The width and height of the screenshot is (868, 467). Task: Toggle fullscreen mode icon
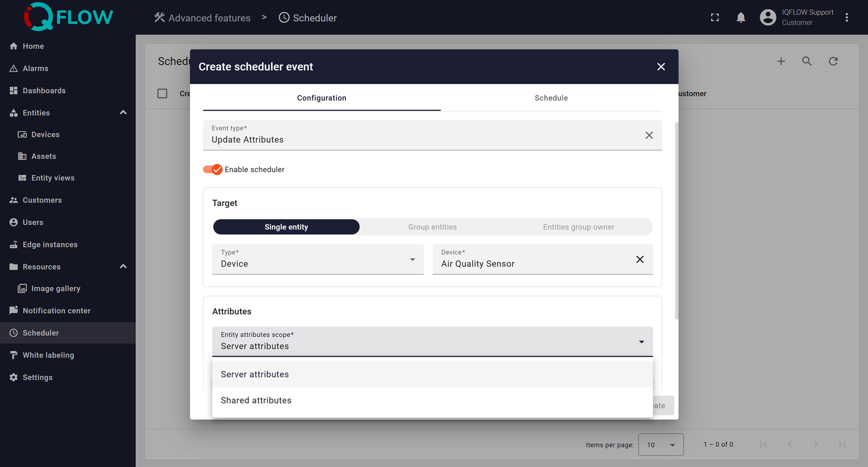pos(715,17)
